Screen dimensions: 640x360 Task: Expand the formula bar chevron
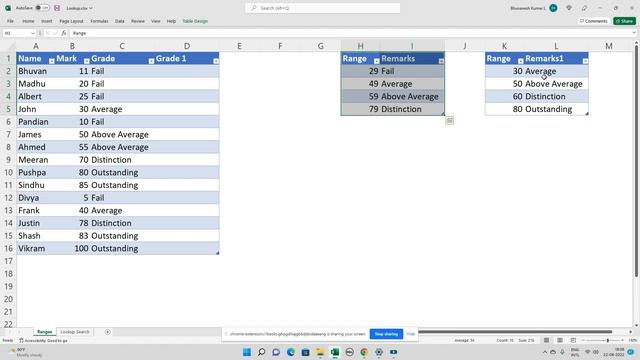(634, 33)
